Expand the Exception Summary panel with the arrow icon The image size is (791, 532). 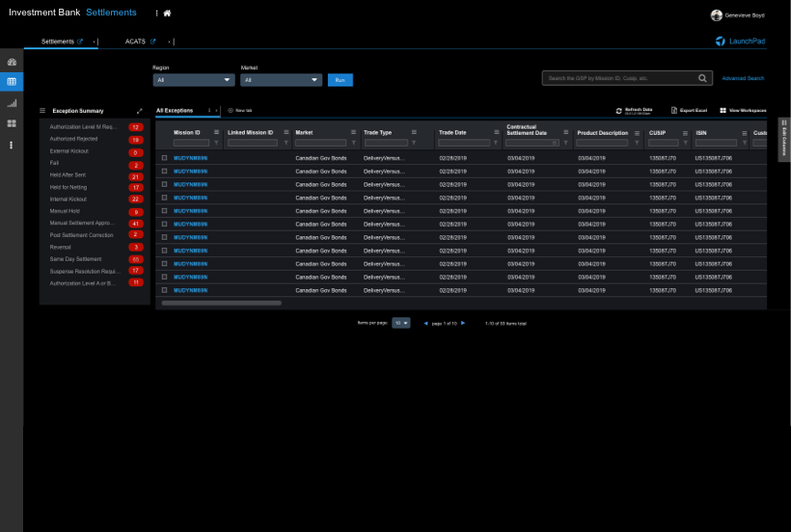(140, 111)
